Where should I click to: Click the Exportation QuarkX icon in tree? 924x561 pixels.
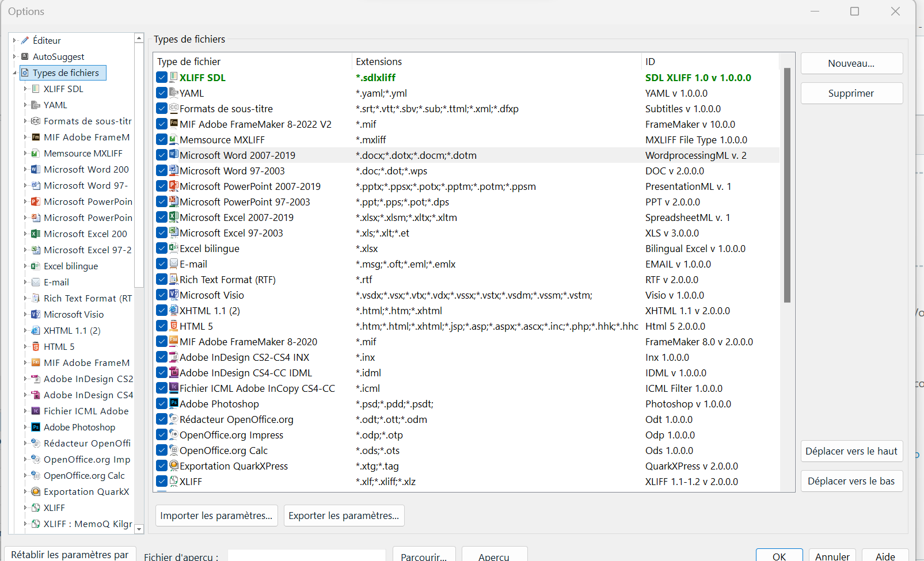36,491
